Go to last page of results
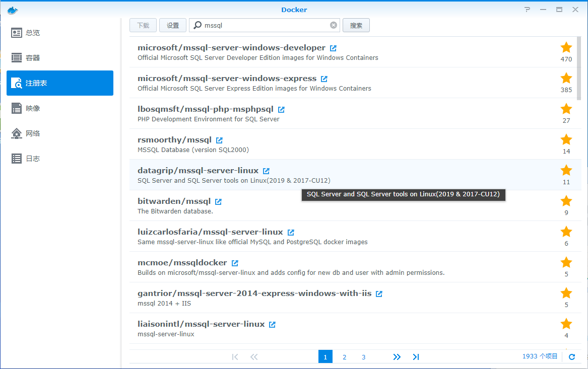Viewport: 588px width, 369px height. (x=416, y=356)
